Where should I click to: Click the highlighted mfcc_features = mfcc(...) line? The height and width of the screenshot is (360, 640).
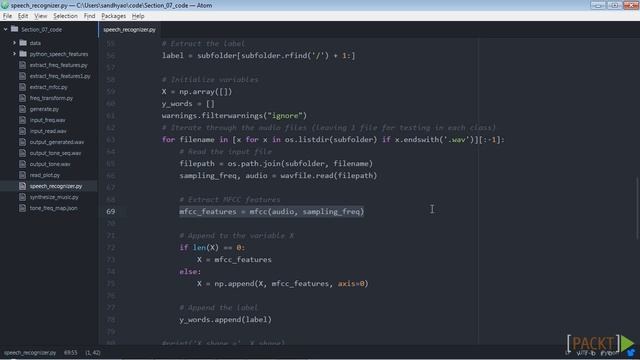271,211
